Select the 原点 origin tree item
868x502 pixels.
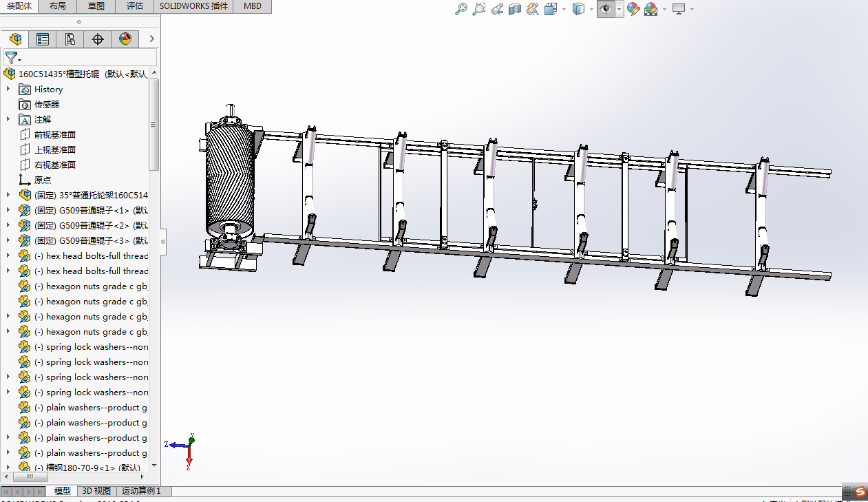click(42, 180)
